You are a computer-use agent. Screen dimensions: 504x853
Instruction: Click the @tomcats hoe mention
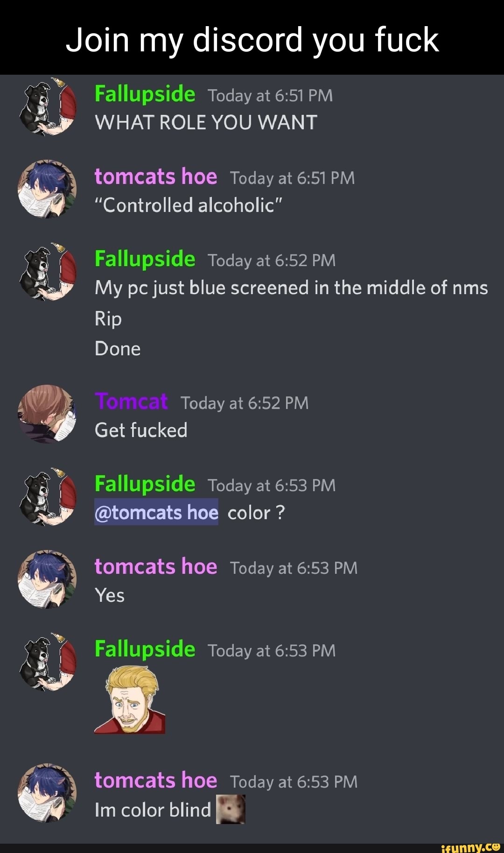coord(156,512)
